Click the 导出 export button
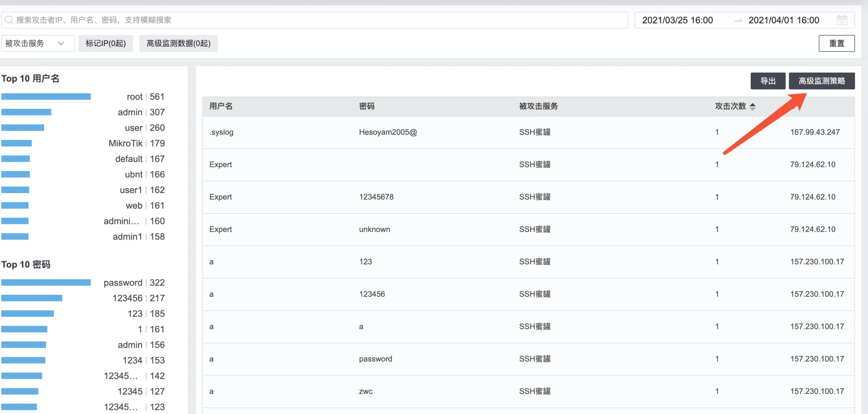Viewport: 868px width, 414px height. pyautogui.click(x=768, y=81)
